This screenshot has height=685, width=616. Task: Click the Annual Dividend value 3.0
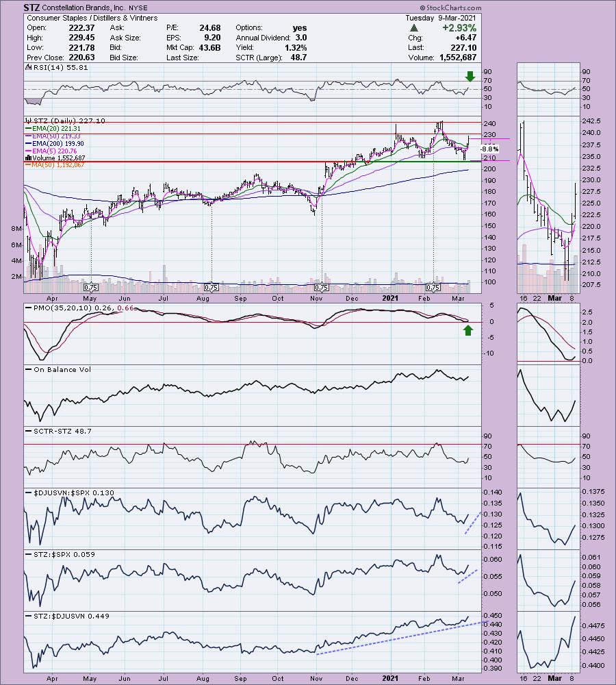pos(301,38)
